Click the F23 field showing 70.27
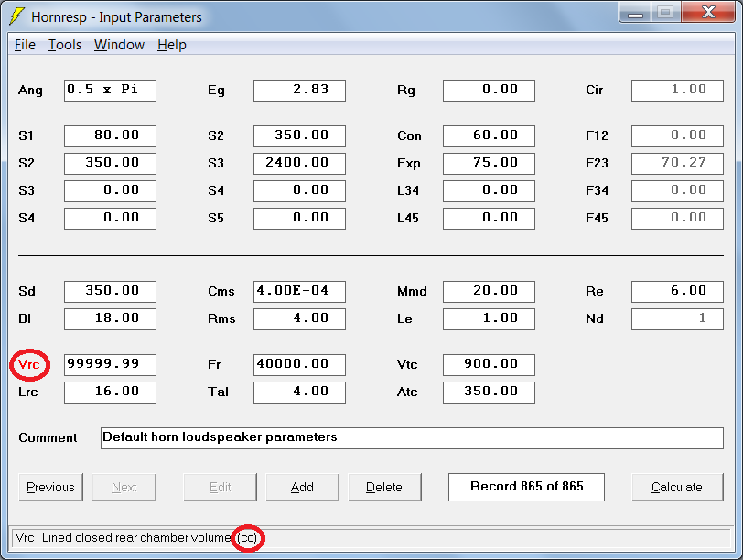 (678, 164)
